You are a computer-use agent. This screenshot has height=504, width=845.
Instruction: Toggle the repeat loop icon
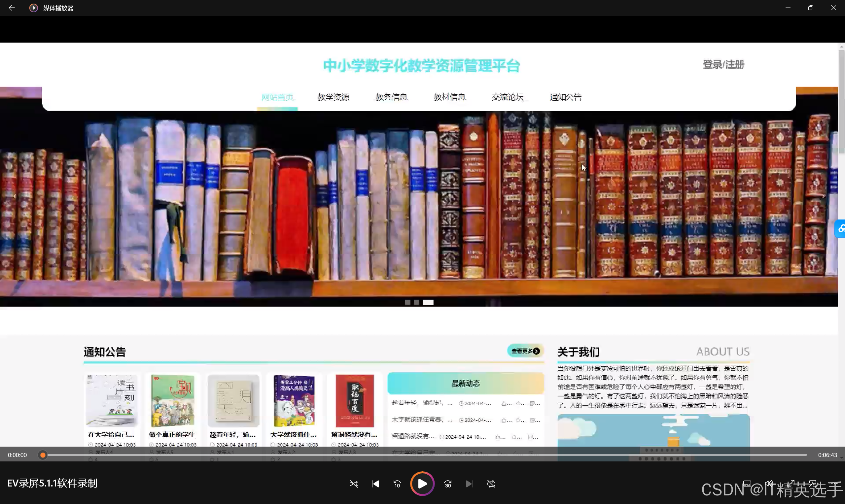tap(491, 484)
